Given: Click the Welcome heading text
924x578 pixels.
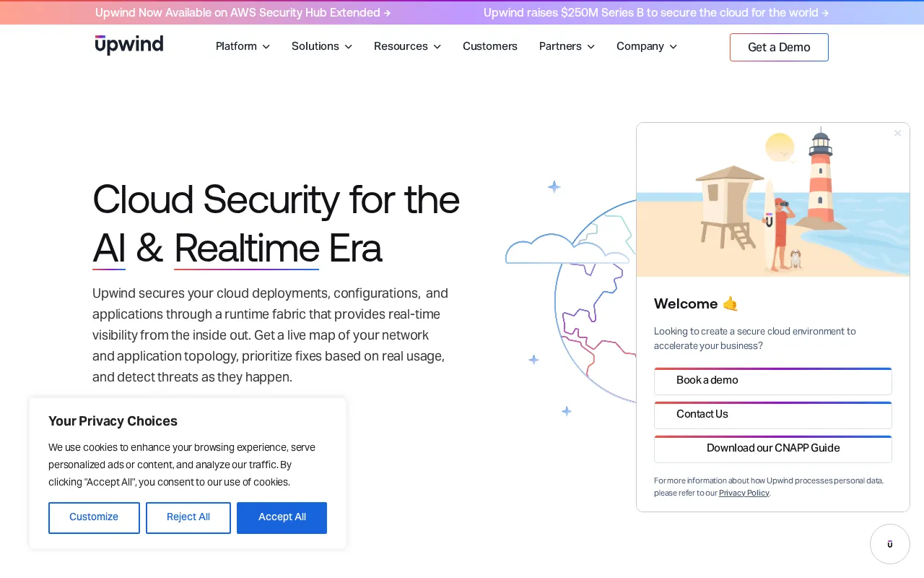Looking at the screenshot, I should pyautogui.click(x=696, y=303).
